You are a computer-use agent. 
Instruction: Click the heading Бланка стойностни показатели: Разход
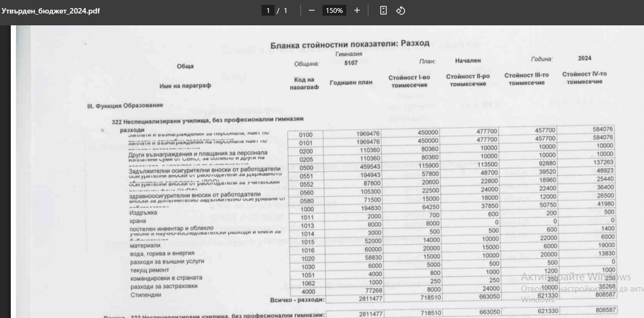click(350, 43)
